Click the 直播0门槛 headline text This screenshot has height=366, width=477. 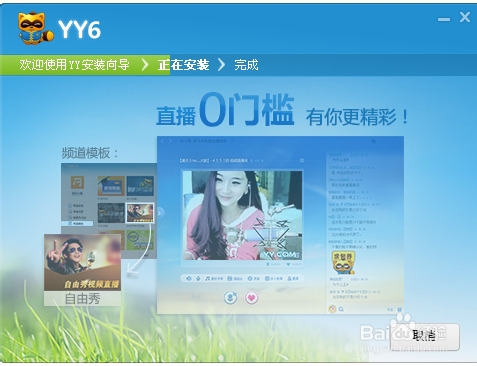[x=225, y=110]
